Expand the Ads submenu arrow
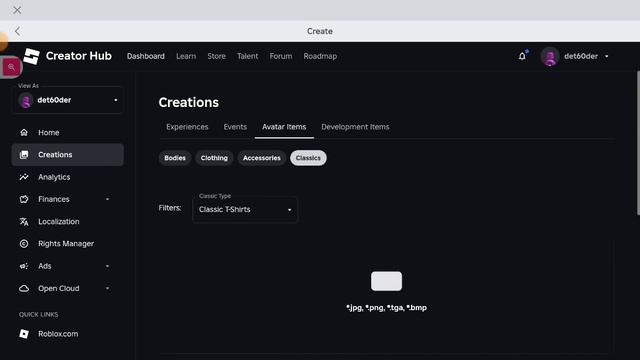Image resolution: width=640 pixels, height=360 pixels. [x=107, y=266]
